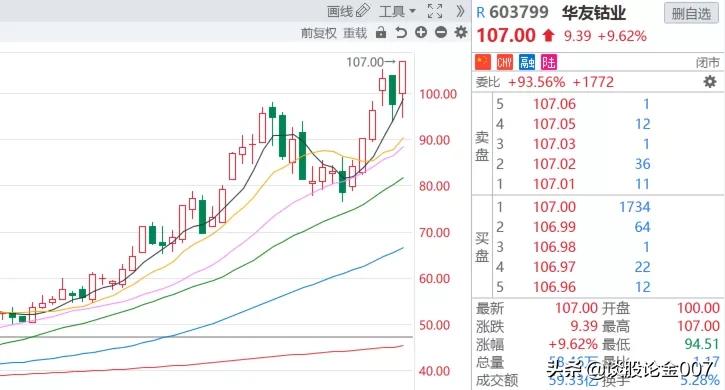
Task: Toggle the 融 margin trading badge
Action: pyautogui.click(x=527, y=62)
